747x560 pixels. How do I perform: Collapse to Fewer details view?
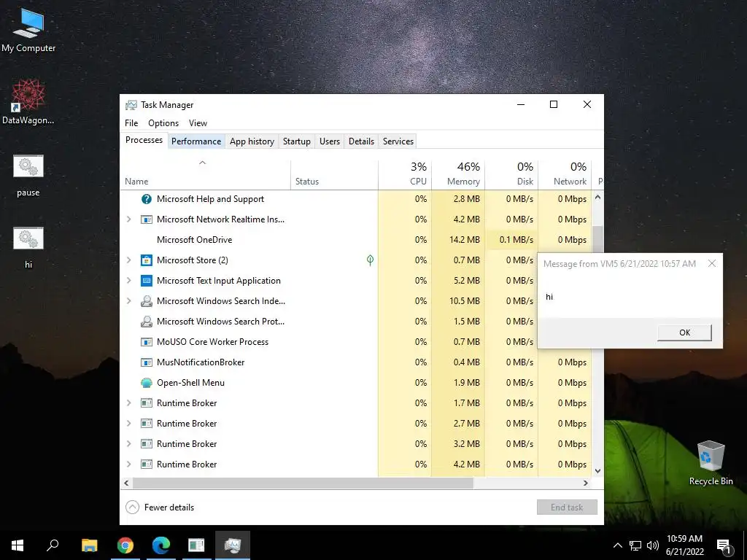pos(160,507)
